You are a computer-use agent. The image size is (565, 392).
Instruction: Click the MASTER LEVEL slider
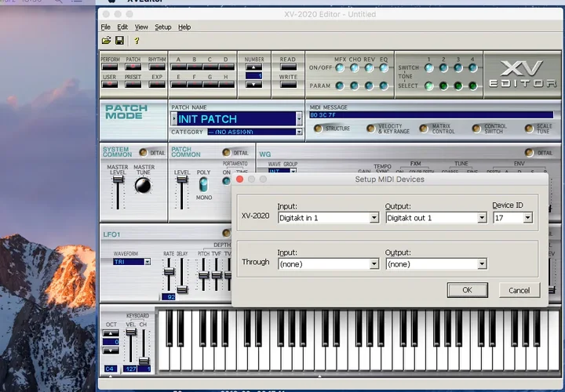tap(118, 181)
